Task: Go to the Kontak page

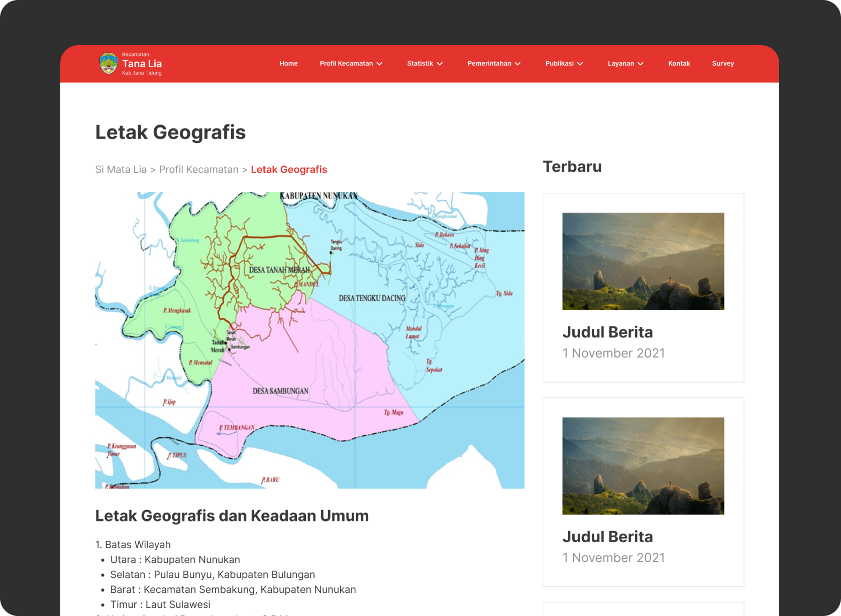Action: (x=679, y=64)
